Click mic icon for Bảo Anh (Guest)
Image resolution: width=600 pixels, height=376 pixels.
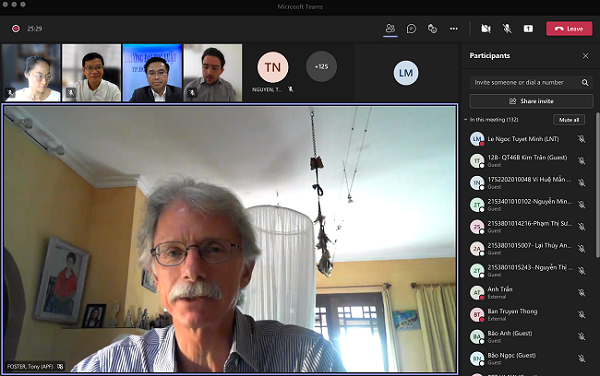[x=582, y=337]
